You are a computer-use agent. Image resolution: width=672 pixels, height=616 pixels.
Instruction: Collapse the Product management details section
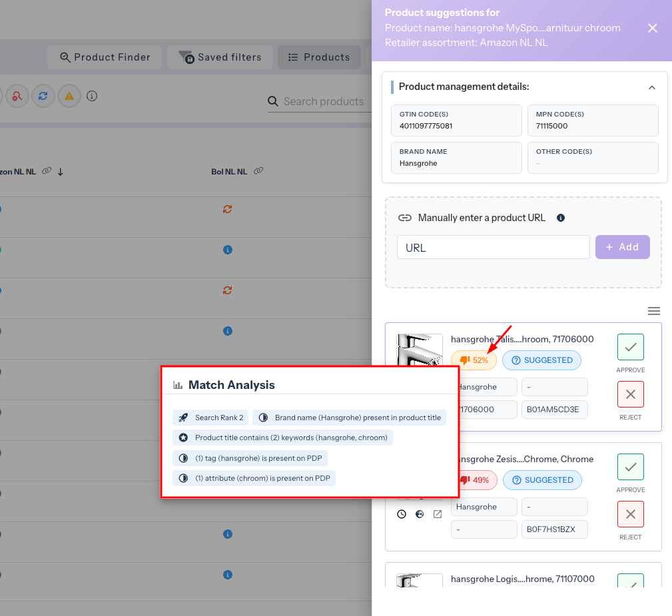652,87
